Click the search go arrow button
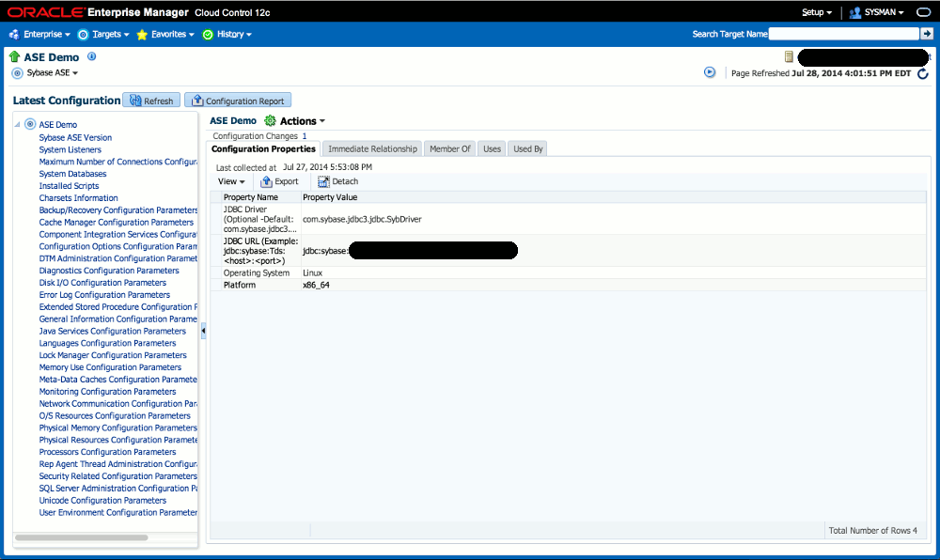940x560 pixels. point(927,34)
